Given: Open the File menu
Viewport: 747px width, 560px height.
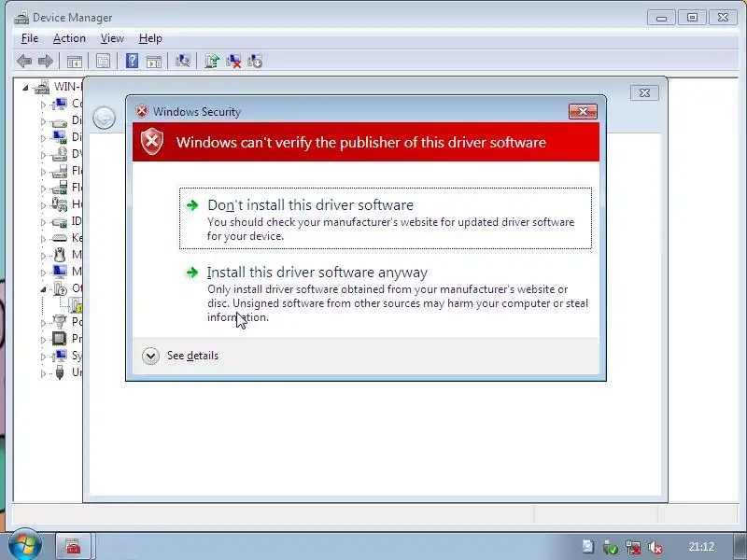Looking at the screenshot, I should click(x=30, y=38).
